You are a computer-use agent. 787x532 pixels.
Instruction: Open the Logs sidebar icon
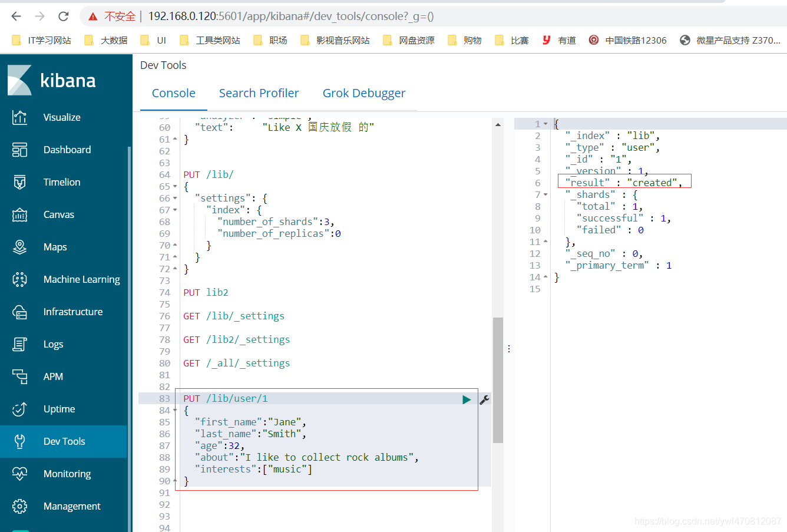pyautogui.click(x=19, y=344)
